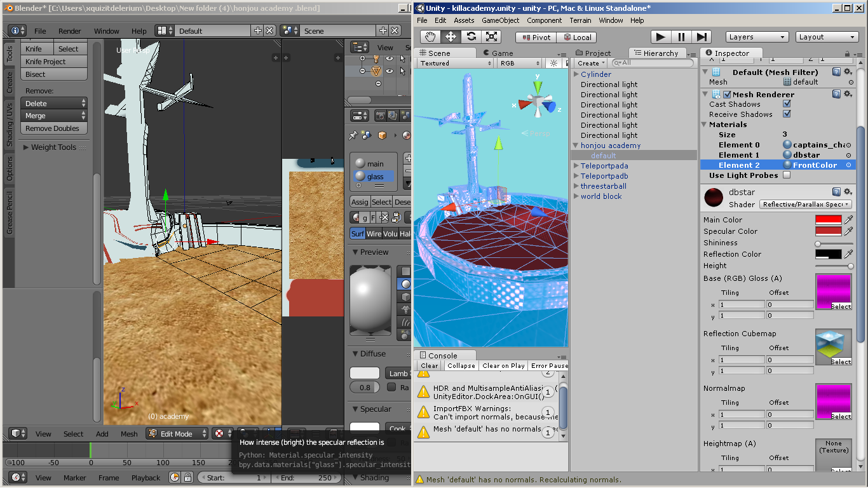Open Blender Render menu
868x488 pixels.
pyautogui.click(x=70, y=31)
